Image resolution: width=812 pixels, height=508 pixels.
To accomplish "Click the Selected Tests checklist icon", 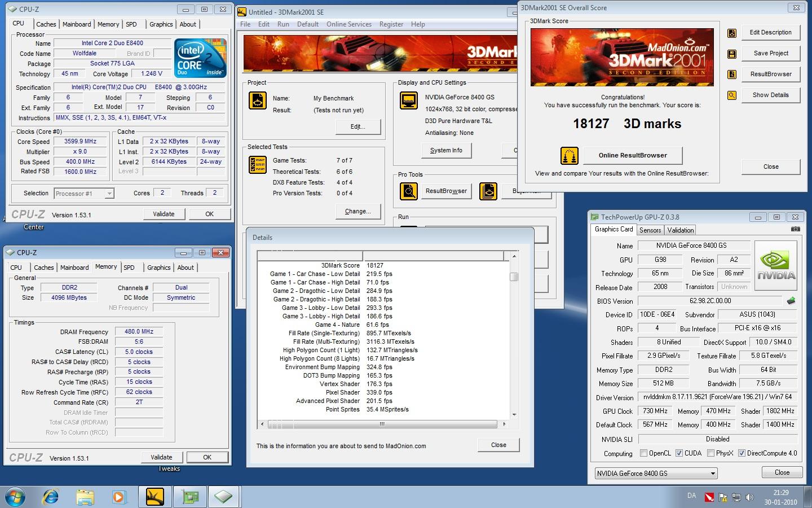I will (258, 164).
